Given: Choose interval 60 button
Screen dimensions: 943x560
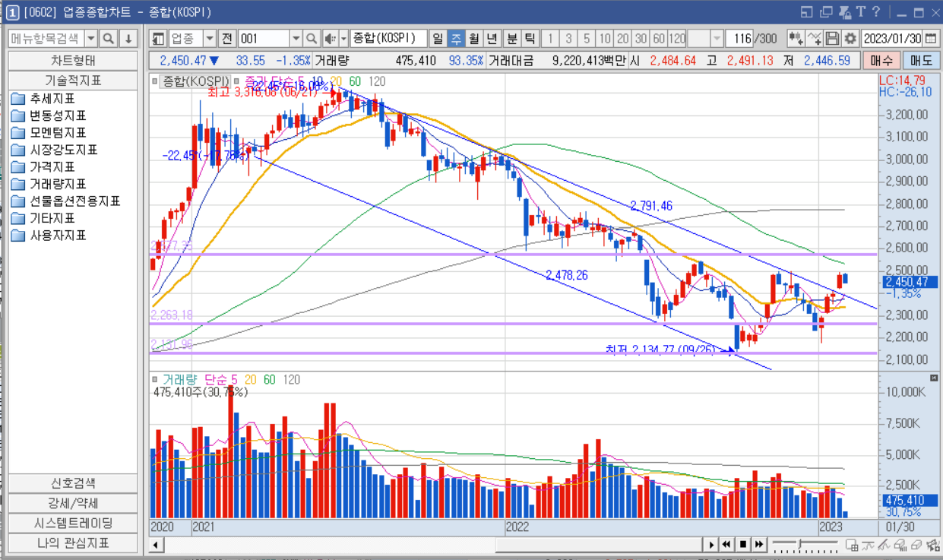Looking at the screenshot, I should 659,39.
